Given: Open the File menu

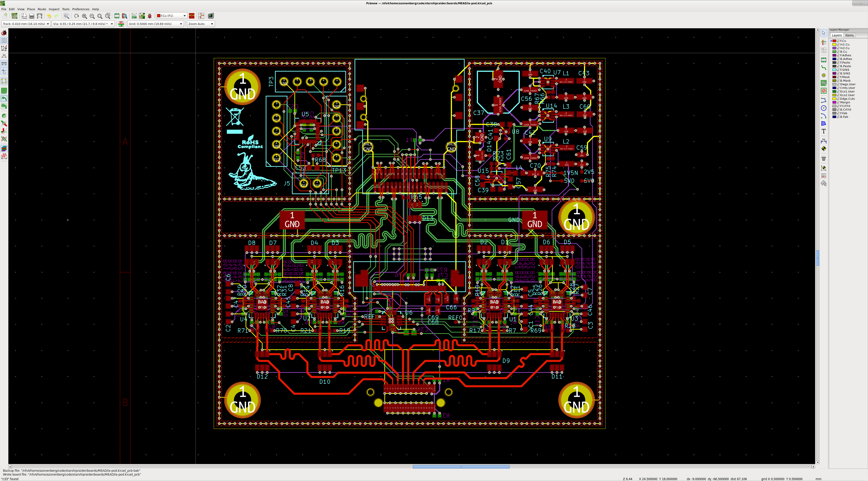Looking at the screenshot, I should tap(4, 9).
